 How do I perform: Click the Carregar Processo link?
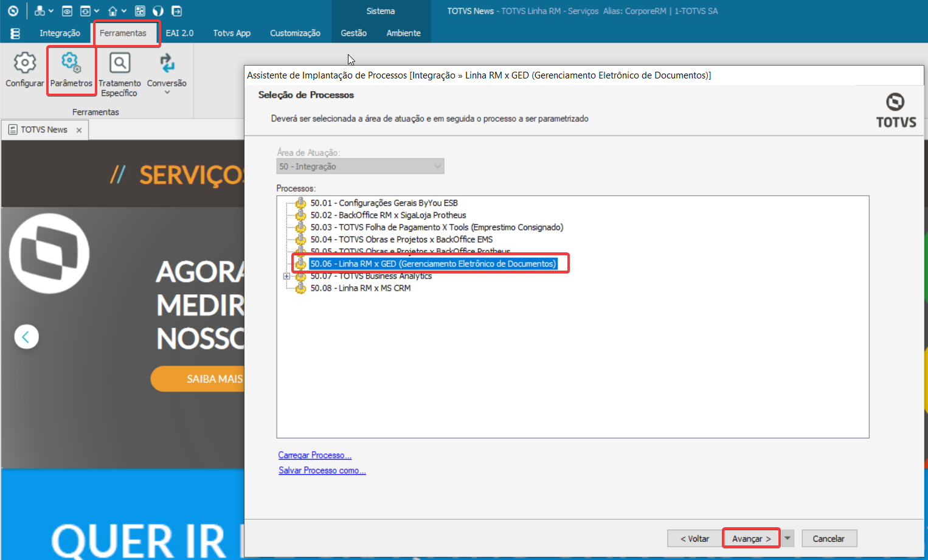point(314,455)
